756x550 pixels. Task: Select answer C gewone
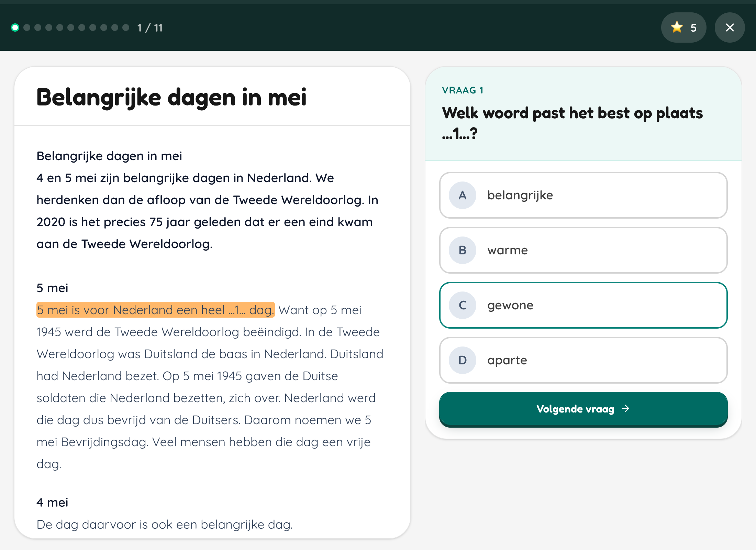tap(583, 305)
